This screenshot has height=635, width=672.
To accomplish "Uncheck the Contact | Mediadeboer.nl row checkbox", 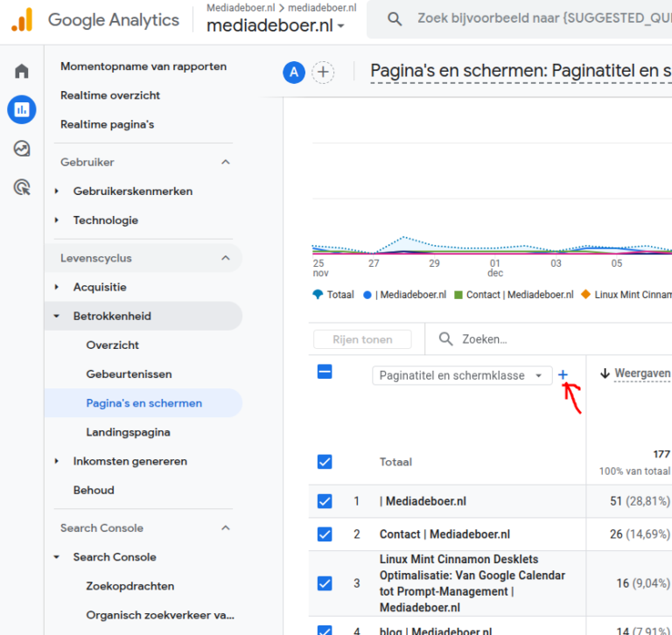I will click(325, 534).
